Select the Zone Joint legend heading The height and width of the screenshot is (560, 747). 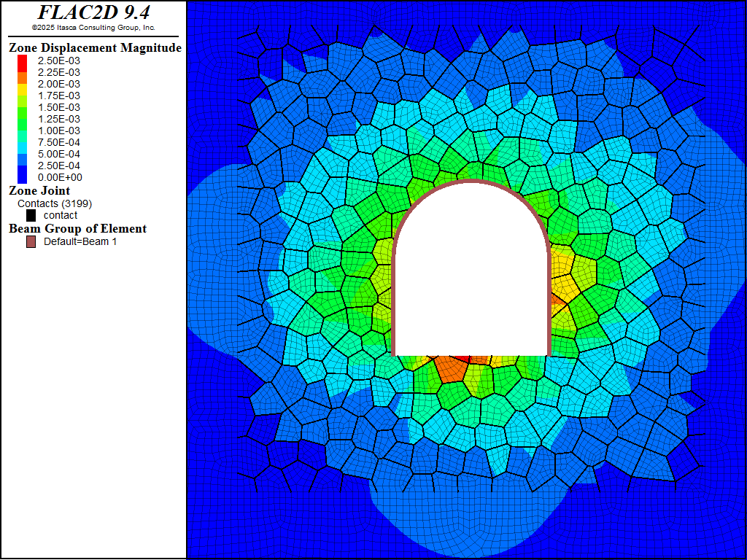click(x=39, y=191)
